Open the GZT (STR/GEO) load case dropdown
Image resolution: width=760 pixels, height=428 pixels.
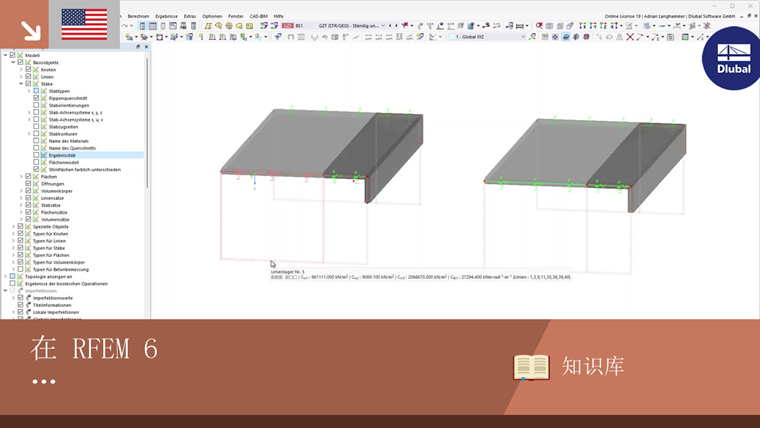click(x=383, y=26)
